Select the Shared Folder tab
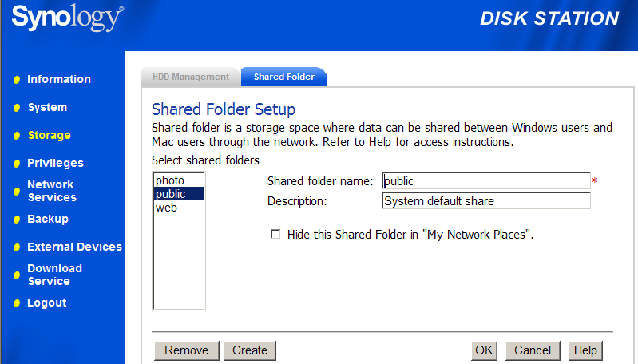The height and width of the screenshot is (364, 638). [x=283, y=77]
